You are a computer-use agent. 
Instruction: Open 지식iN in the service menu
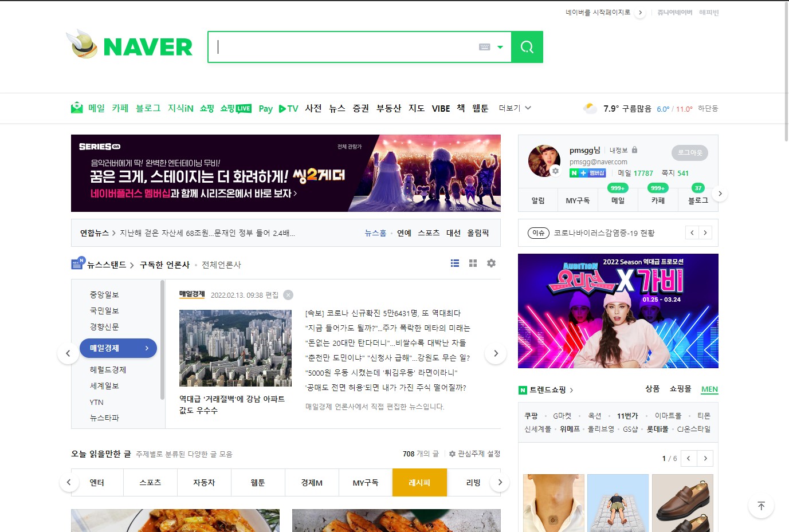(x=180, y=108)
